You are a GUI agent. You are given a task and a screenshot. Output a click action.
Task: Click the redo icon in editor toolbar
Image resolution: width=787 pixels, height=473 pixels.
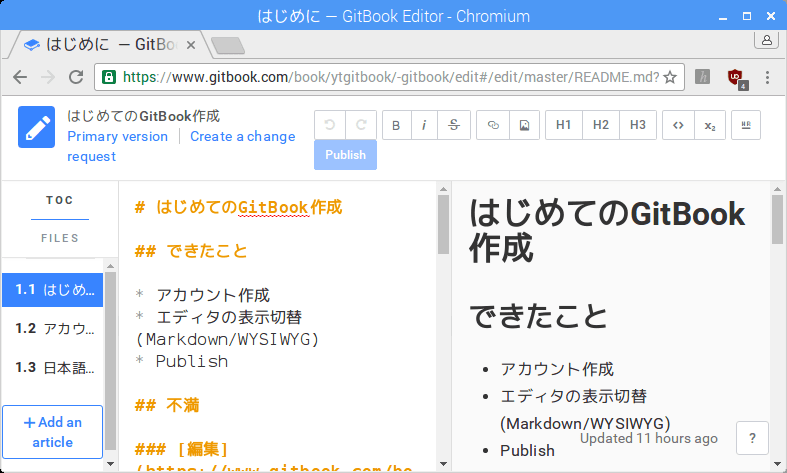(x=361, y=125)
